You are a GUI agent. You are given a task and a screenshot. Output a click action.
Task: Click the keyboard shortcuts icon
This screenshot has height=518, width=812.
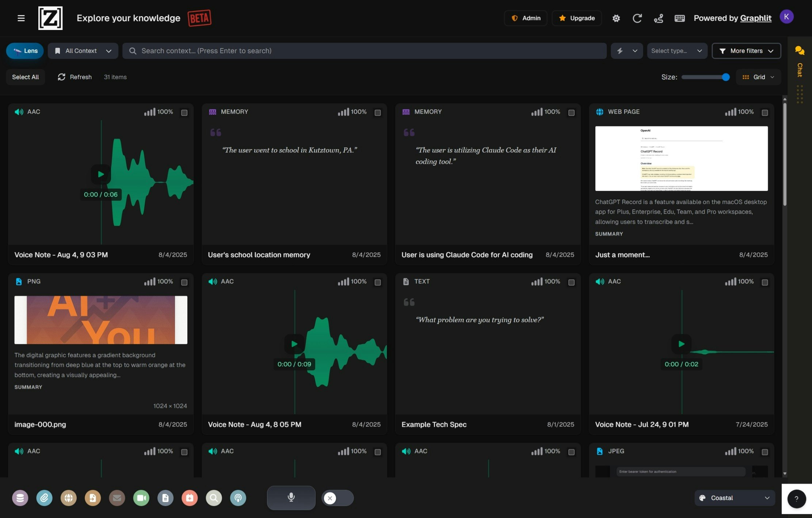(x=679, y=18)
